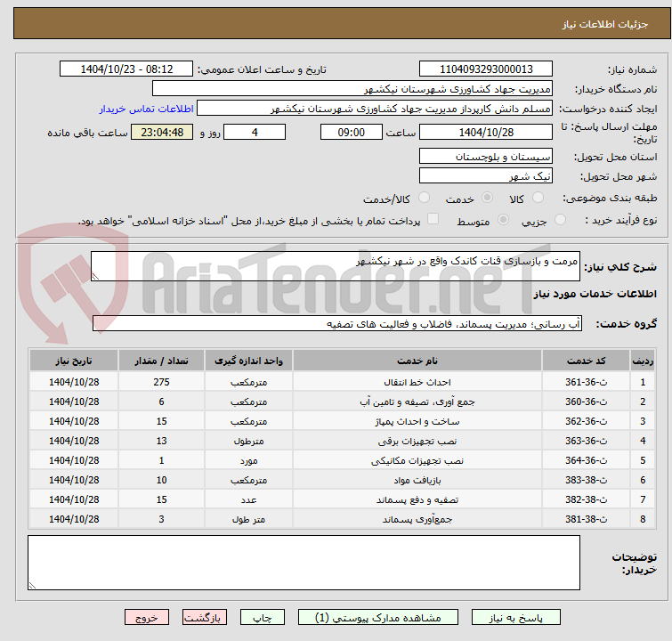
Task: Click the پاسخ به نیاز button
Action: pyautogui.click(x=516, y=618)
